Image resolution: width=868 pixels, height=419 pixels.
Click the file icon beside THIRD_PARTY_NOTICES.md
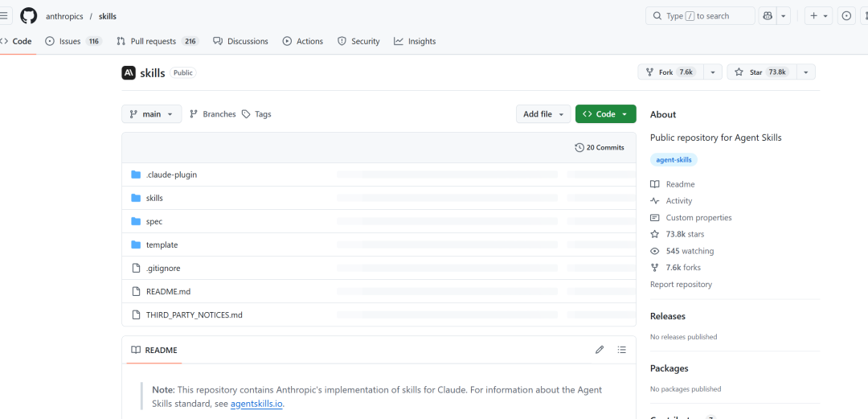(136, 314)
